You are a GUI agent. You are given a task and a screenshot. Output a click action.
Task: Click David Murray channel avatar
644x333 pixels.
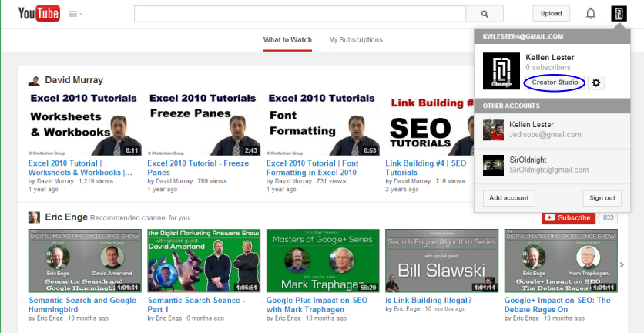(34, 81)
